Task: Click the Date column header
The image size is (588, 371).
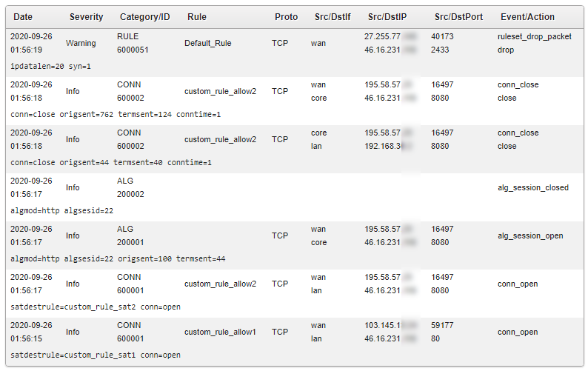Action: tap(23, 17)
